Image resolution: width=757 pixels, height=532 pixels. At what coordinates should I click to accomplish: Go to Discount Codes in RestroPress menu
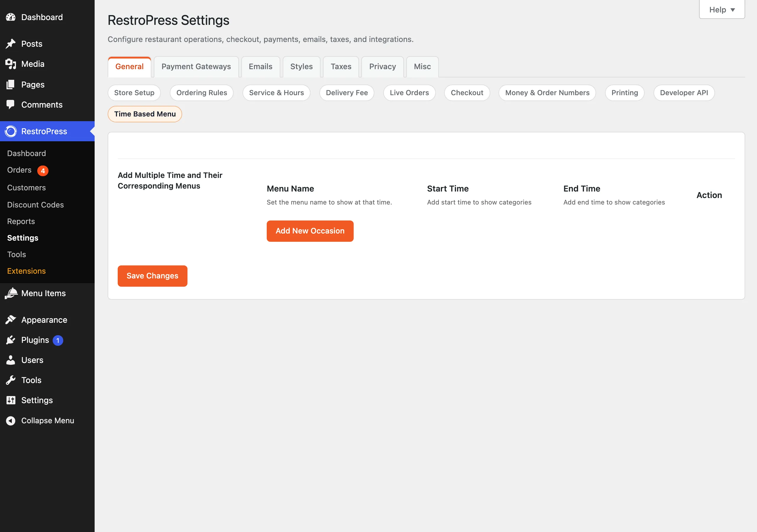pos(35,205)
